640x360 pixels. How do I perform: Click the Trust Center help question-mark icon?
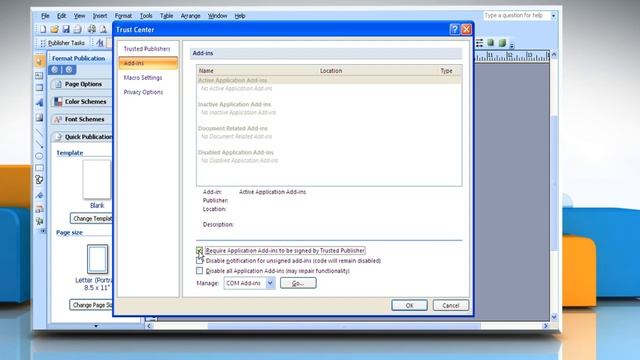click(454, 29)
